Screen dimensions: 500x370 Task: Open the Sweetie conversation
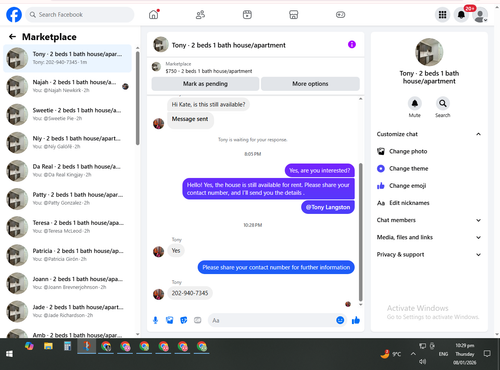(x=67, y=114)
